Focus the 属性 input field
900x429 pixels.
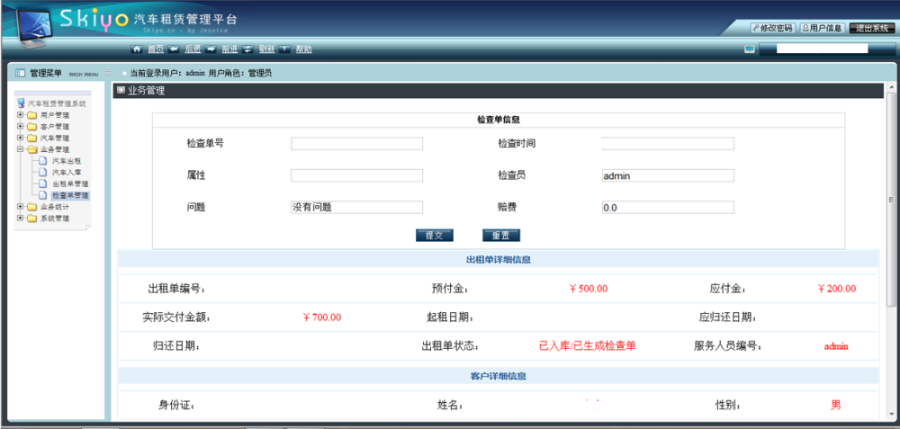point(357,176)
